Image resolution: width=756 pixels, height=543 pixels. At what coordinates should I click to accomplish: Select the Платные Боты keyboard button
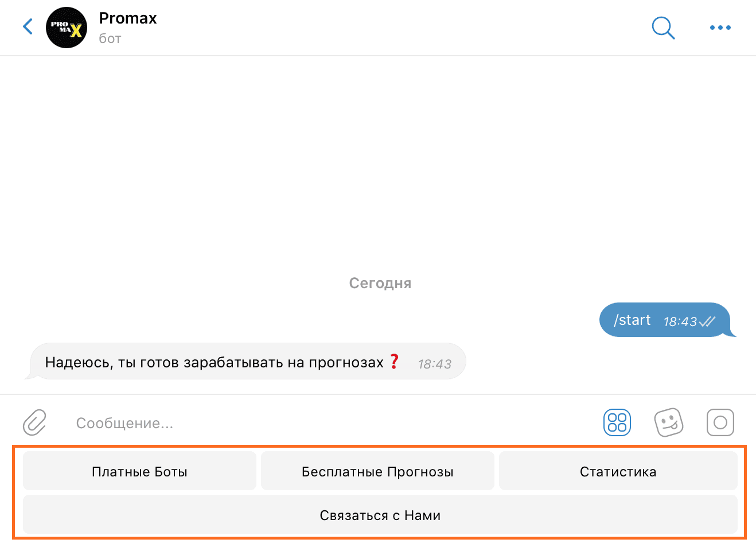click(x=139, y=471)
